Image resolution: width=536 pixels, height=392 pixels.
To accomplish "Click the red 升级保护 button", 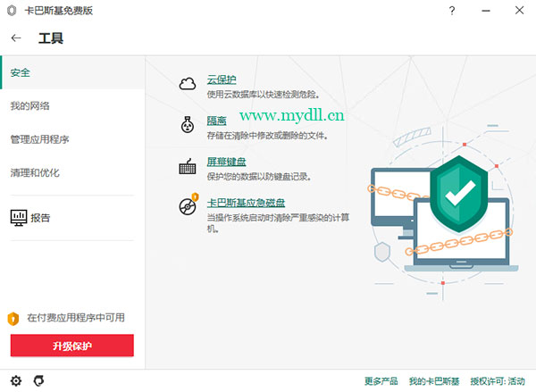I will 72,346.
